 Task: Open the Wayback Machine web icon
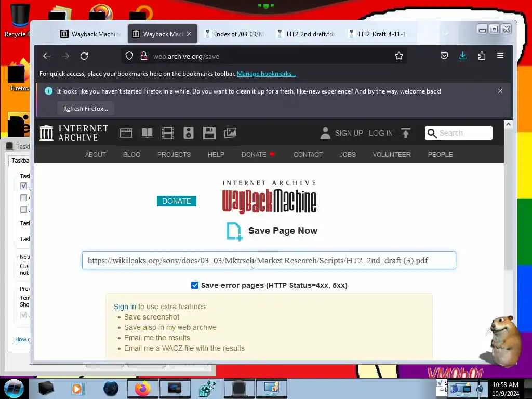[x=126, y=132]
